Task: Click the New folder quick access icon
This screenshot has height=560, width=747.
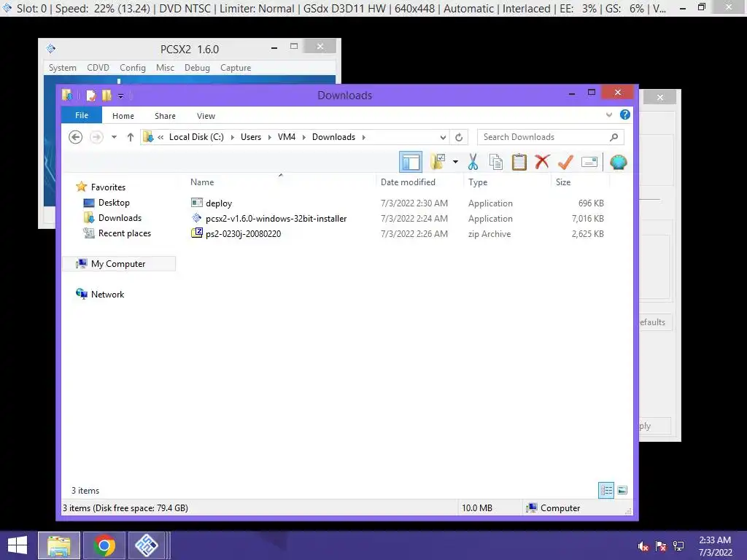Action: pos(107,96)
